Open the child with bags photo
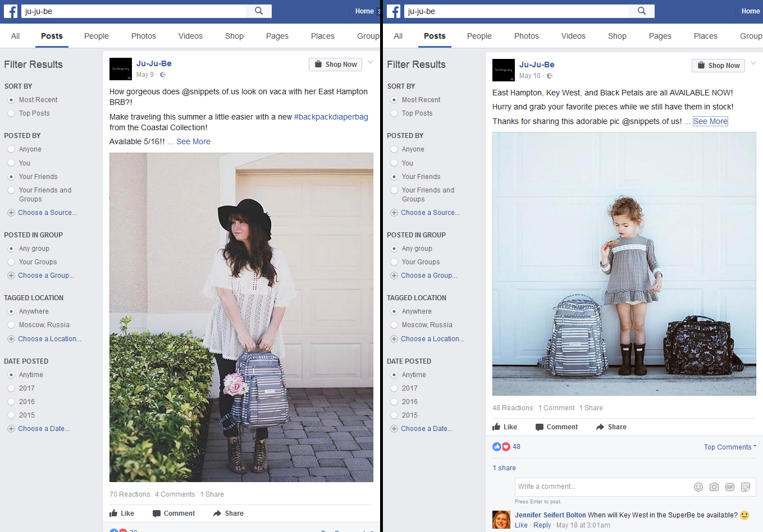The image size is (763, 532). click(x=624, y=264)
